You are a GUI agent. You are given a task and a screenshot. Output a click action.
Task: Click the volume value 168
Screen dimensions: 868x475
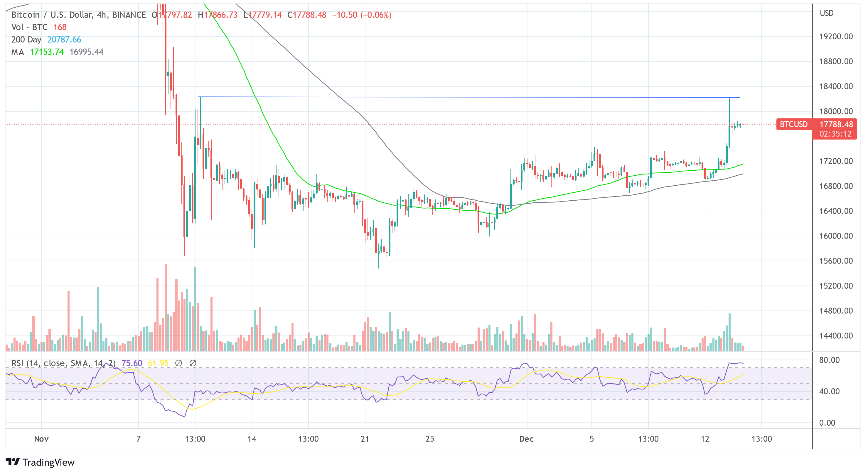point(60,27)
